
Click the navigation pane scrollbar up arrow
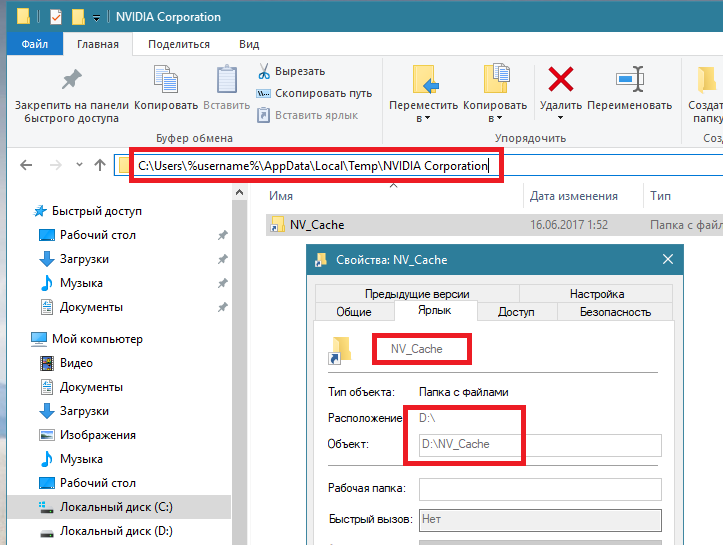(x=239, y=192)
